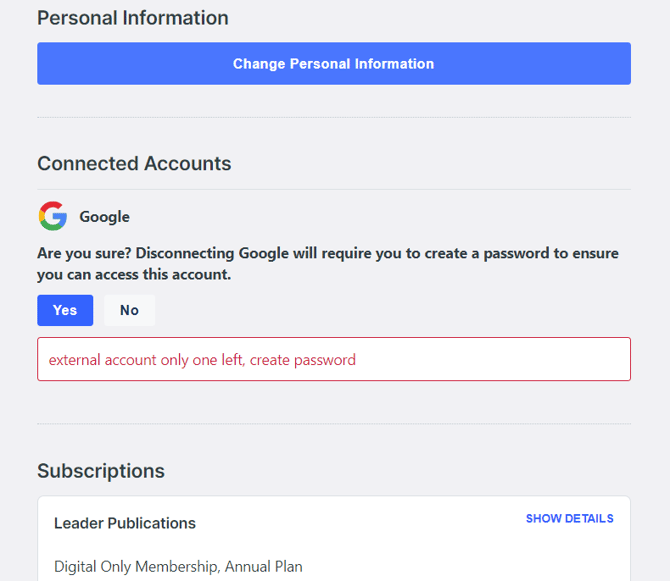Click 'create password' in the error text

coord(303,360)
